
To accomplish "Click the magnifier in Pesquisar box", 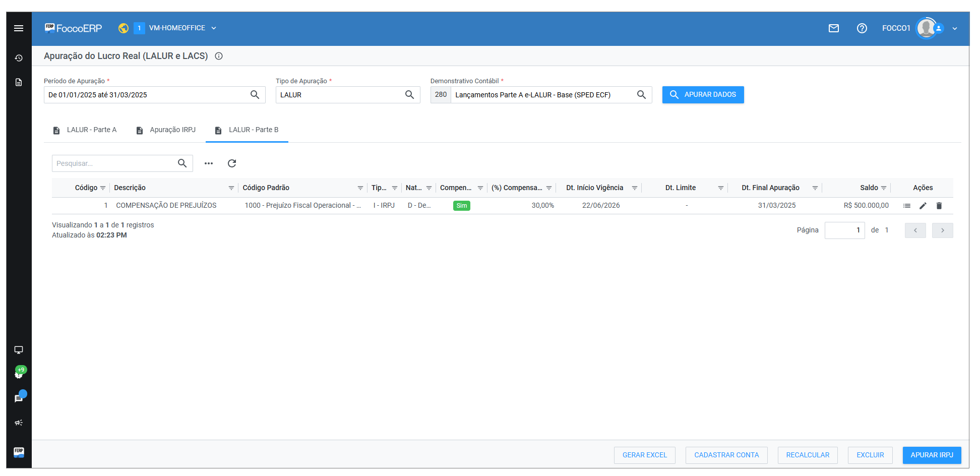I will pyautogui.click(x=182, y=163).
